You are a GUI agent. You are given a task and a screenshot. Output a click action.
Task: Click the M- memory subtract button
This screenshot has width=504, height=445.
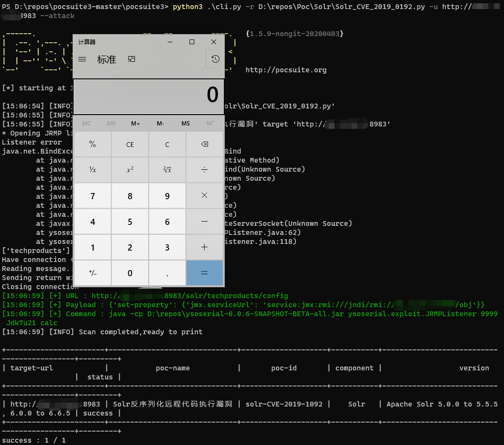161,123
